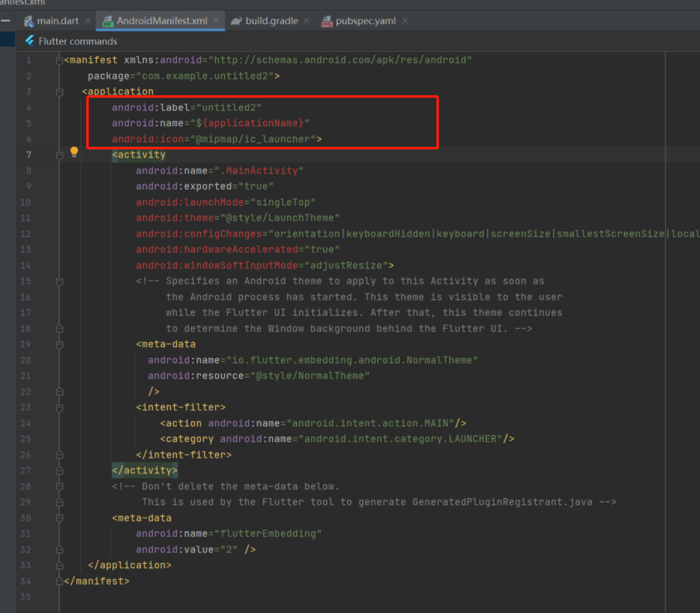Click the opening <intent-filter> tag
The image size is (700, 613).
point(181,407)
